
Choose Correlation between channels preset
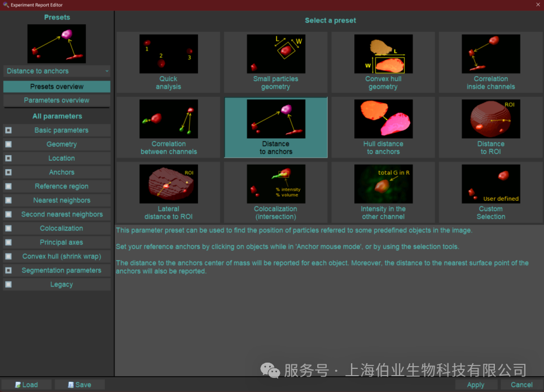click(x=168, y=127)
